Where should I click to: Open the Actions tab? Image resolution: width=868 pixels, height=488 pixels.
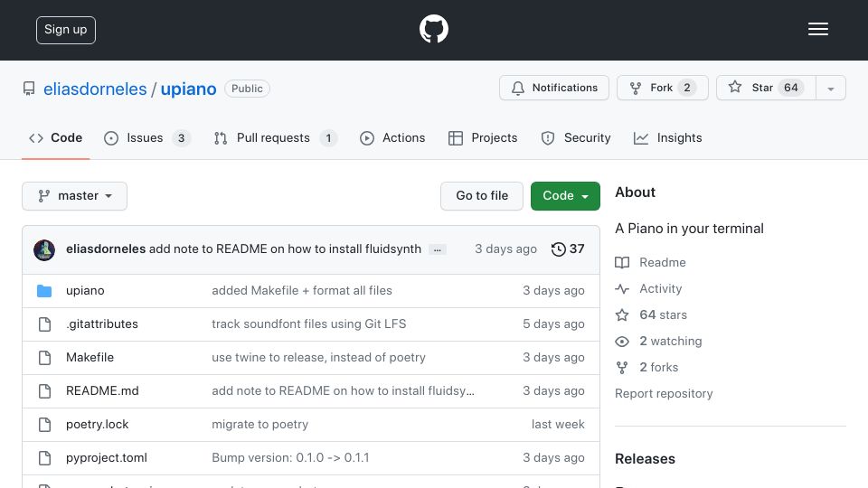click(x=392, y=137)
